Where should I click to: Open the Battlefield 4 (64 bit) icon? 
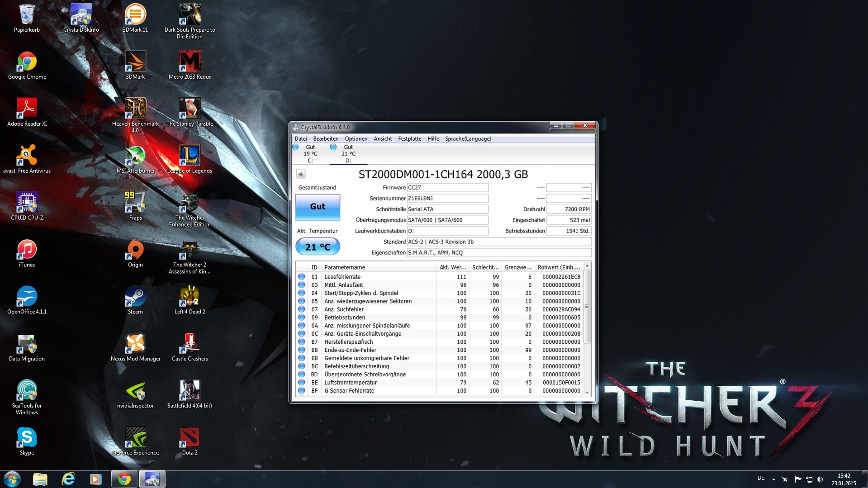(190, 394)
